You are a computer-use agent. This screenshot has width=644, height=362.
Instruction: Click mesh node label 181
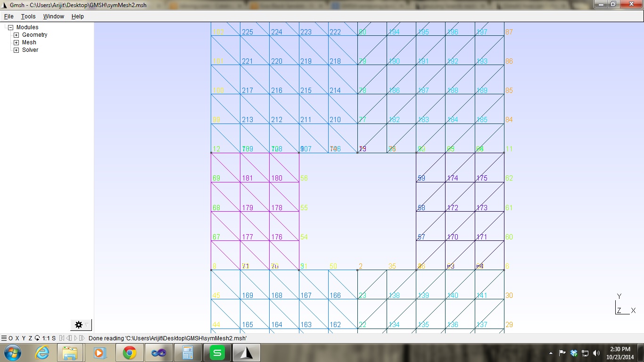pyautogui.click(x=248, y=178)
